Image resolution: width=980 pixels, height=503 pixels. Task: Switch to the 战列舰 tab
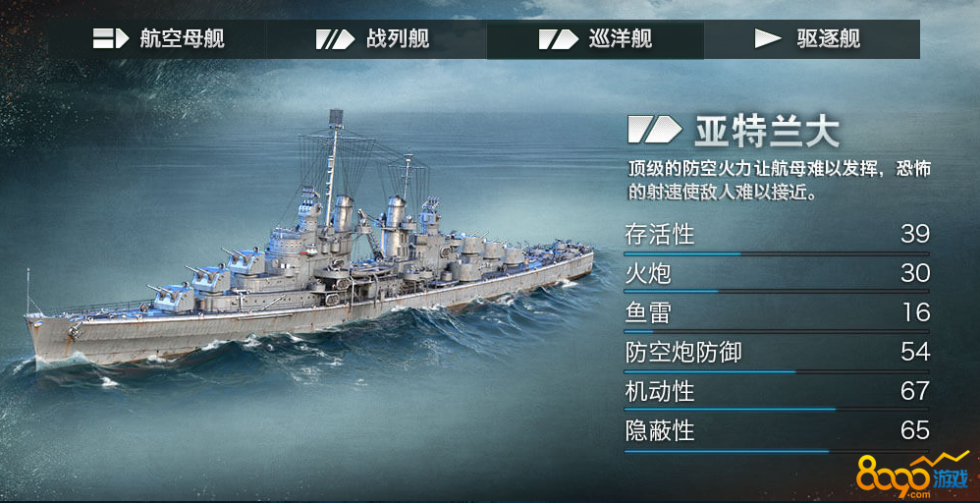(376, 38)
